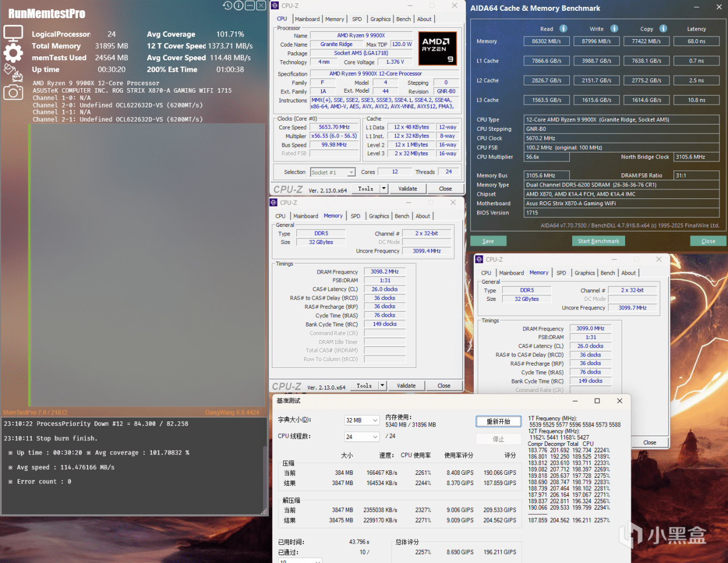
Task: Click title icon of CPU-Z showing 3099.0 MHz DRAM
Action: click(x=479, y=259)
